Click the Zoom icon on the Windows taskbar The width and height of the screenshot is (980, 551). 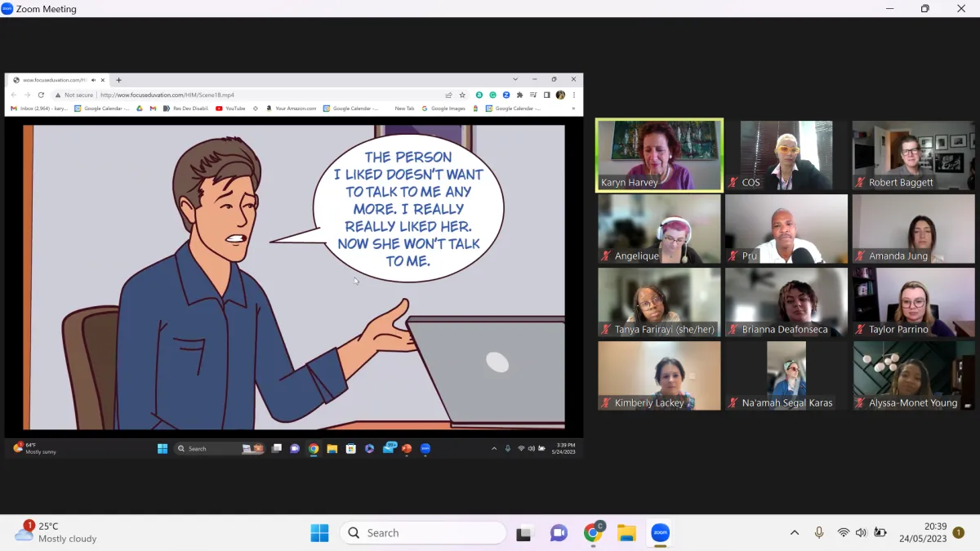[660, 533]
